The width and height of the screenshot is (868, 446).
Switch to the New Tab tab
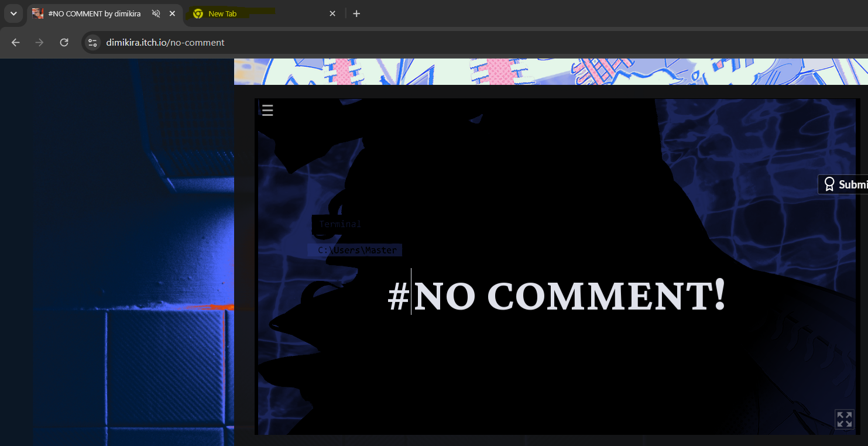(x=263, y=13)
